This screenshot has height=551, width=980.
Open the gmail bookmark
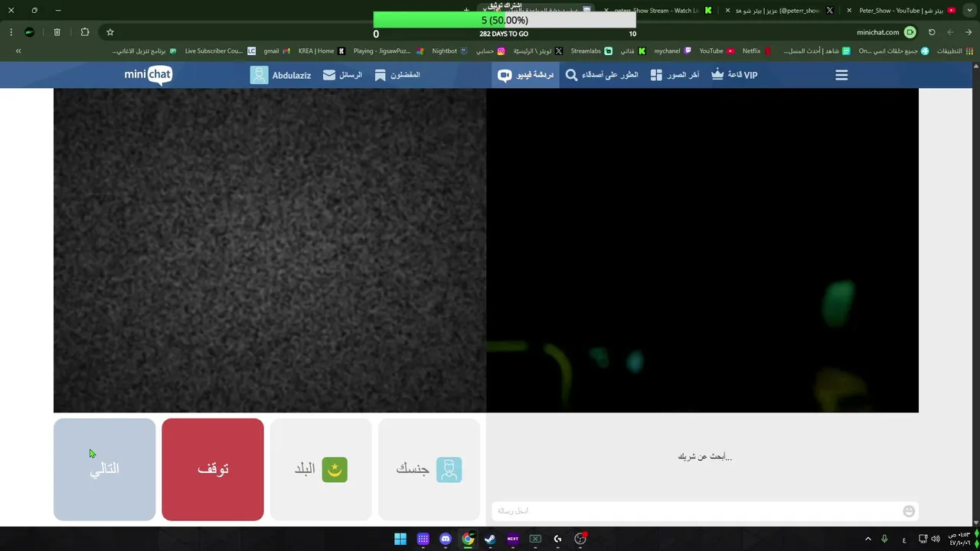point(276,51)
